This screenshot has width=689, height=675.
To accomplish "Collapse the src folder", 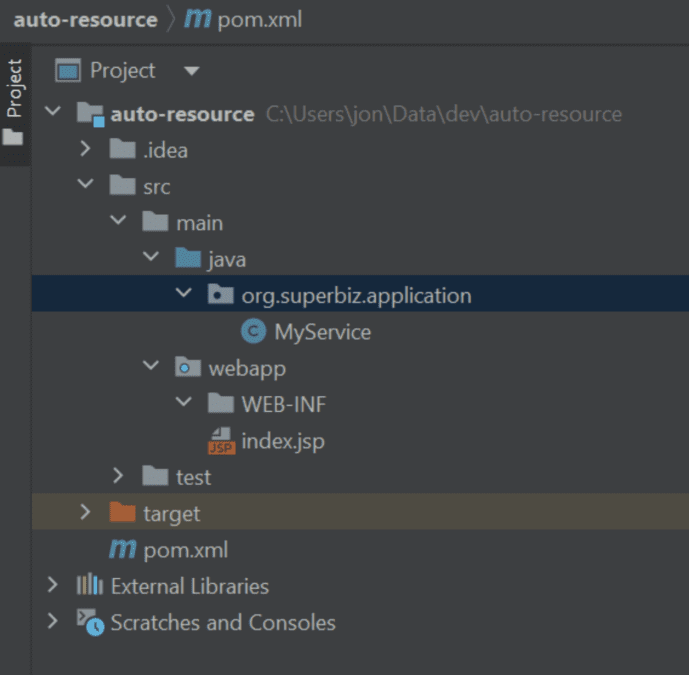I will pyautogui.click(x=85, y=183).
